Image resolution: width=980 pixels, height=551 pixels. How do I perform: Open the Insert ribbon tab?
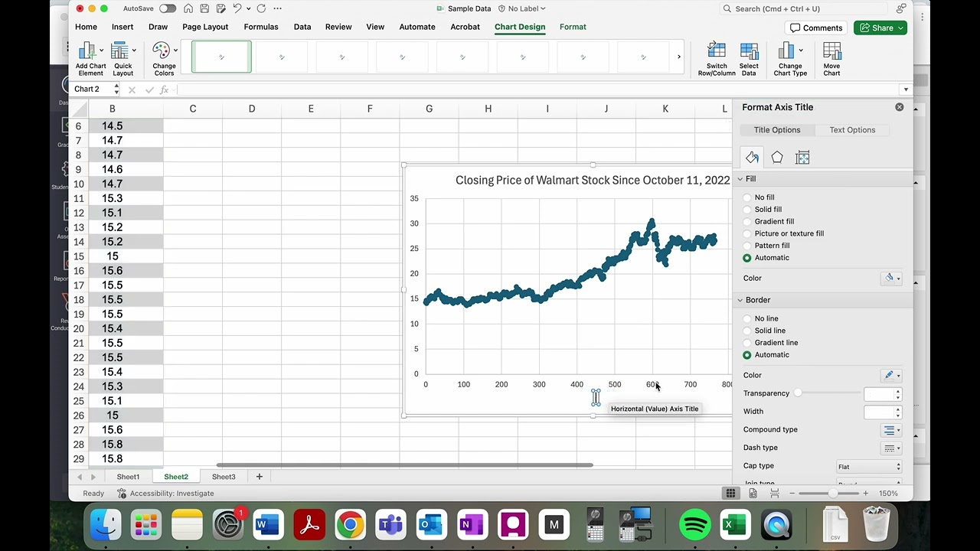point(122,27)
